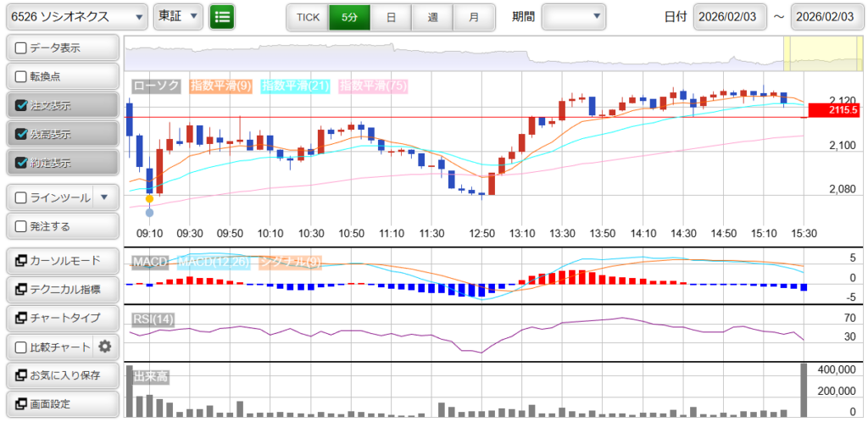Image resolution: width=868 pixels, height=422 pixels.
Task: Open the 期間 period dropdown
Action: 574,16
